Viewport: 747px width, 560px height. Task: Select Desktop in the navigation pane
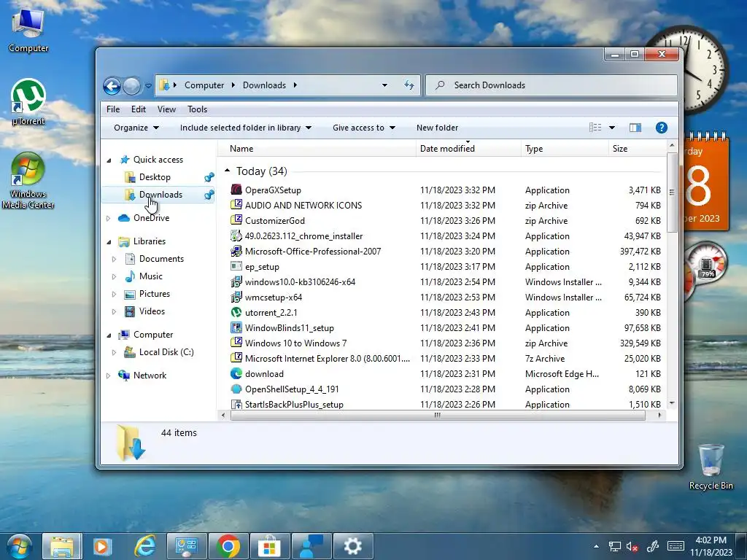tap(155, 177)
